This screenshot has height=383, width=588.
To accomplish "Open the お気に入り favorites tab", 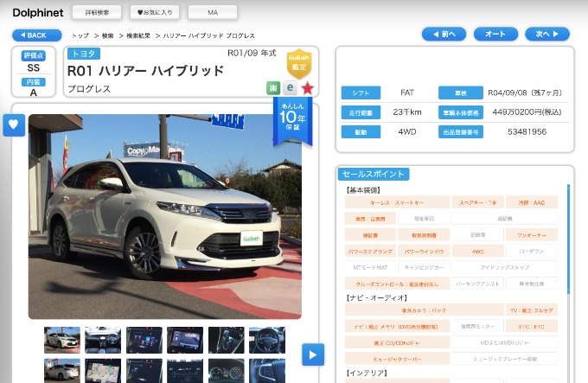I will (155, 12).
